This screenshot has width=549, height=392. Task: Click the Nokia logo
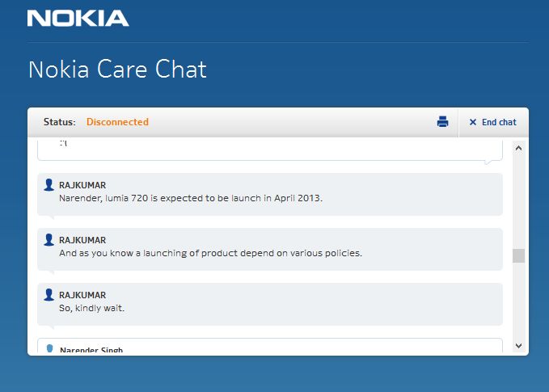[x=78, y=18]
